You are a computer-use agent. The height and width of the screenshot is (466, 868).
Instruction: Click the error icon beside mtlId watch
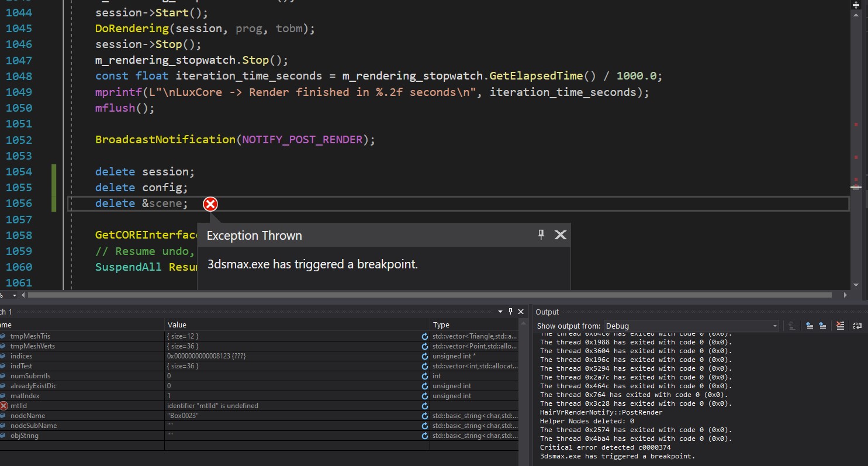tap(4, 406)
